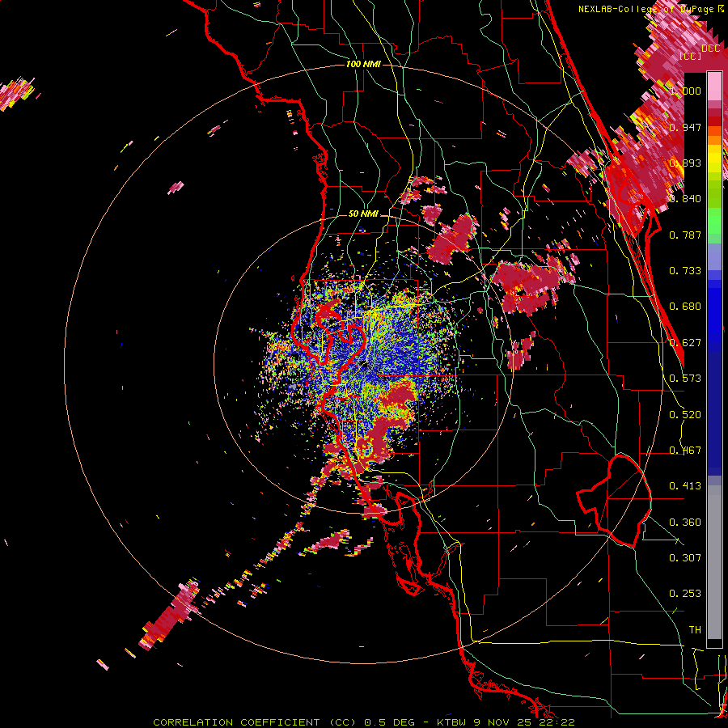Select the 0.840 scale value
728x728 pixels.
[685, 199]
